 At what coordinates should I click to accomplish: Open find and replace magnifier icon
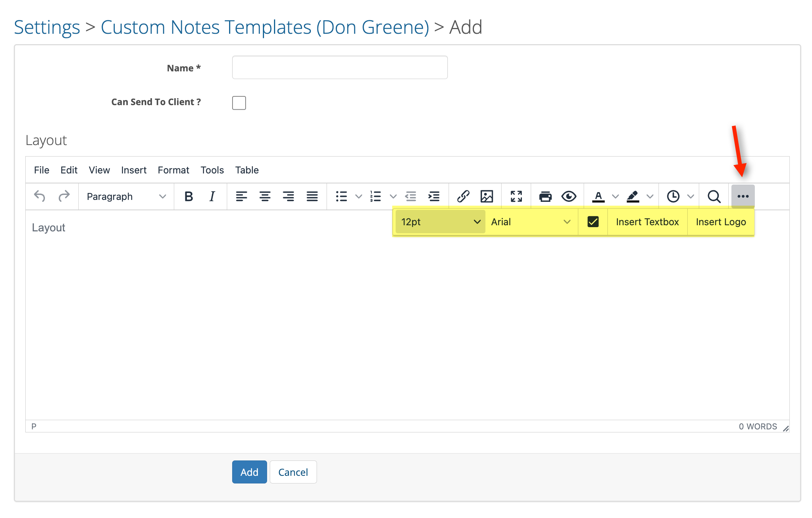pos(714,196)
